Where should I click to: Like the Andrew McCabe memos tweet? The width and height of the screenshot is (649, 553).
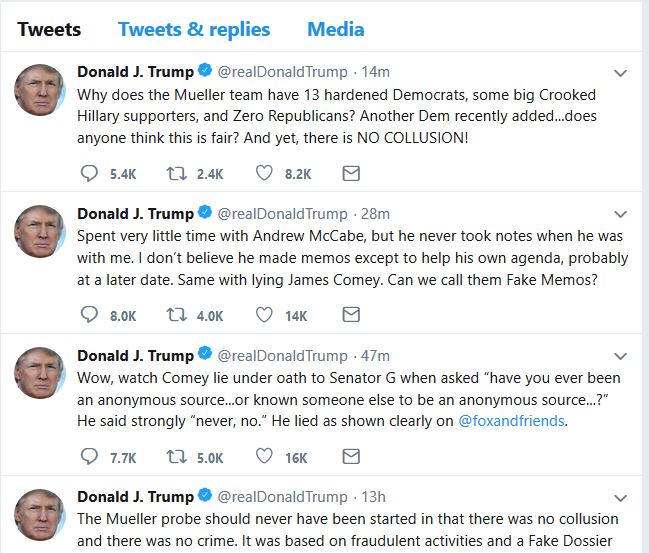pos(265,315)
